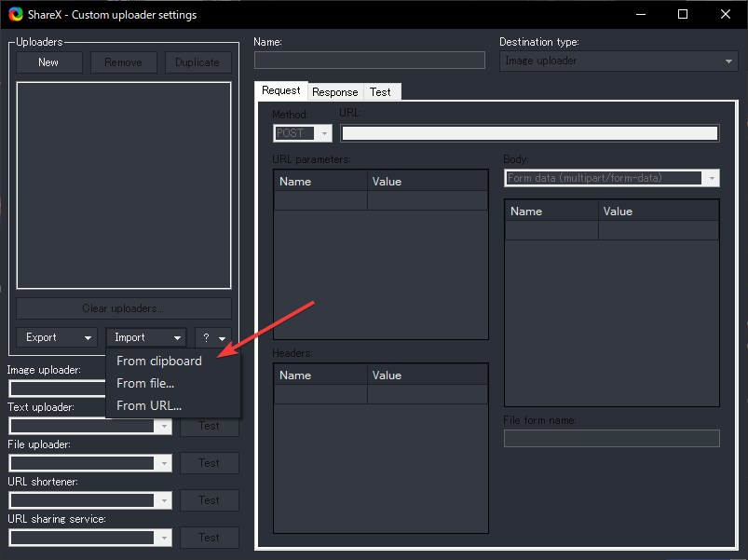Click the ShareX logo in title bar
Viewport: 748px width, 560px height.
[15, 14]
